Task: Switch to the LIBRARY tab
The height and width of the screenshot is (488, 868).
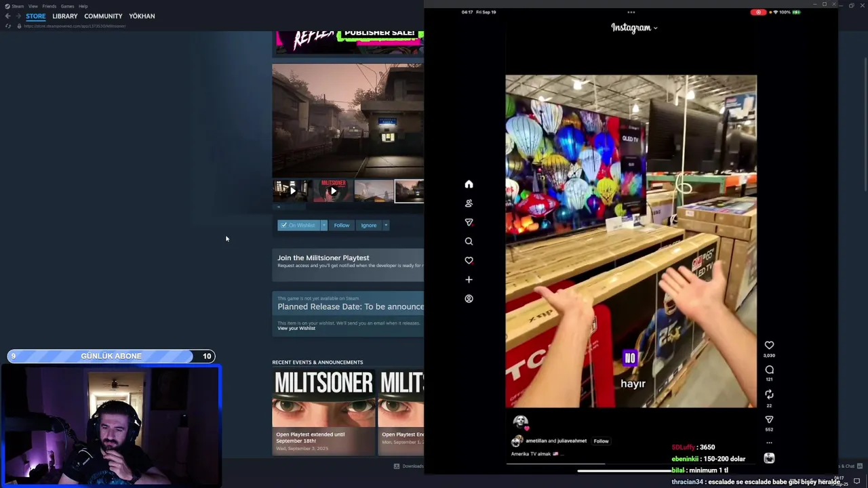Action: (x=65, y=16)
